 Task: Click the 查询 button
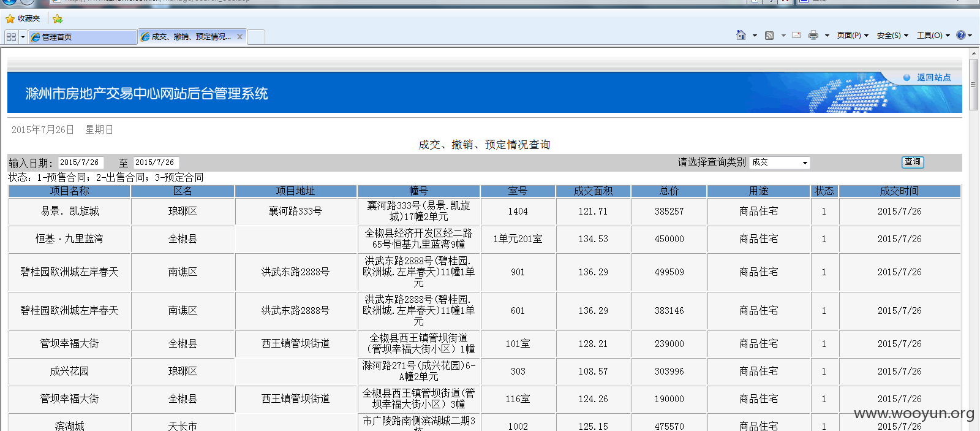pos(913,162)
